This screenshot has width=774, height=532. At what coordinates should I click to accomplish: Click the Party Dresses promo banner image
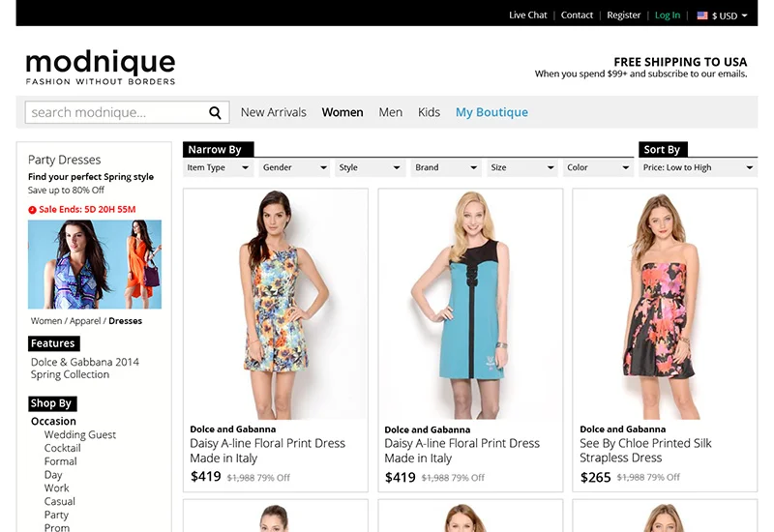[x=95, y=264]
